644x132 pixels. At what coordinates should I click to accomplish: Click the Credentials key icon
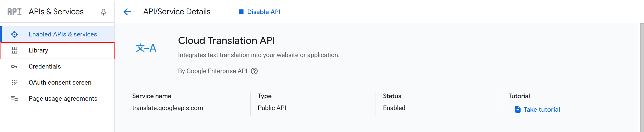point(14,67)
